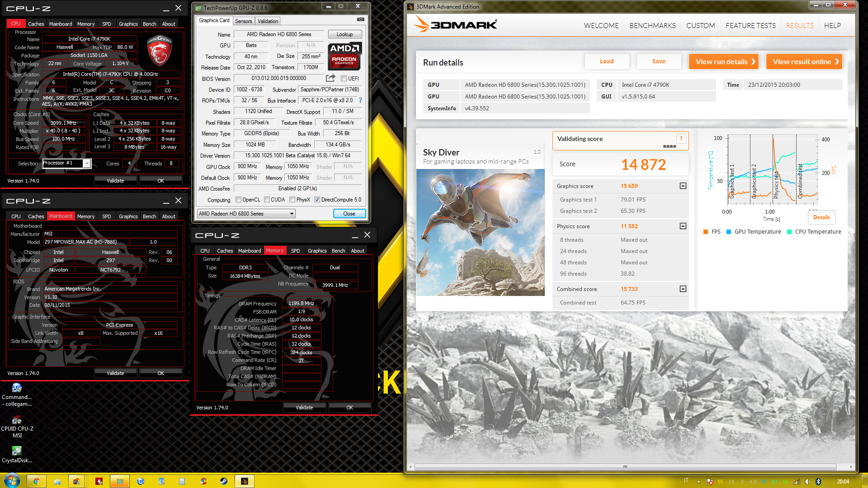This screenshot has height=488, width=868.
Task: Click View result online button
Action: (804, 61)
